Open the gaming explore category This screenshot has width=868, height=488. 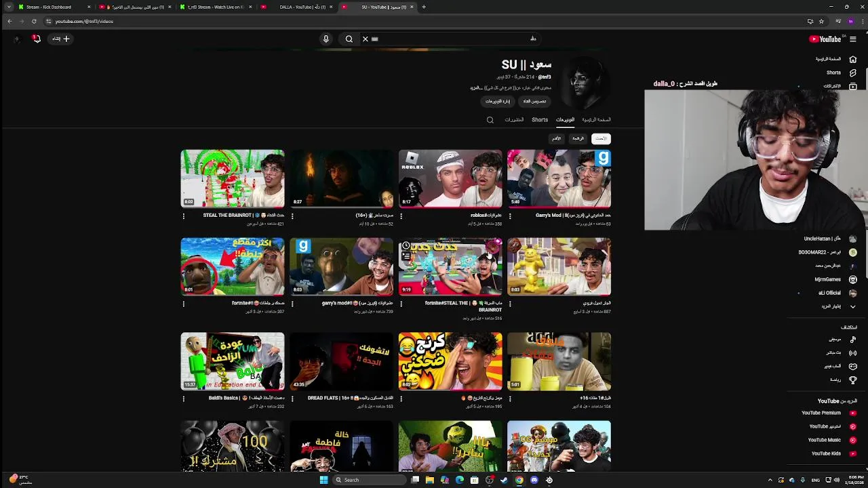(840, 366)
